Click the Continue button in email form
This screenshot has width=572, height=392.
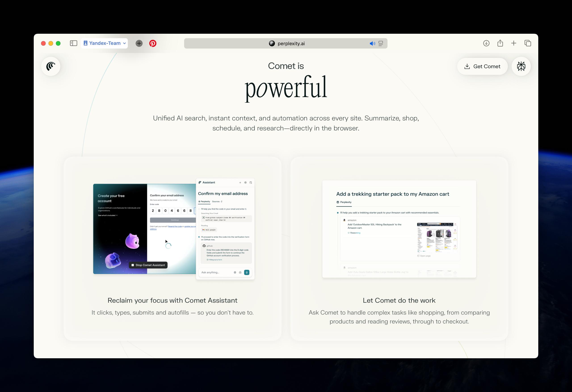point(173,220)
